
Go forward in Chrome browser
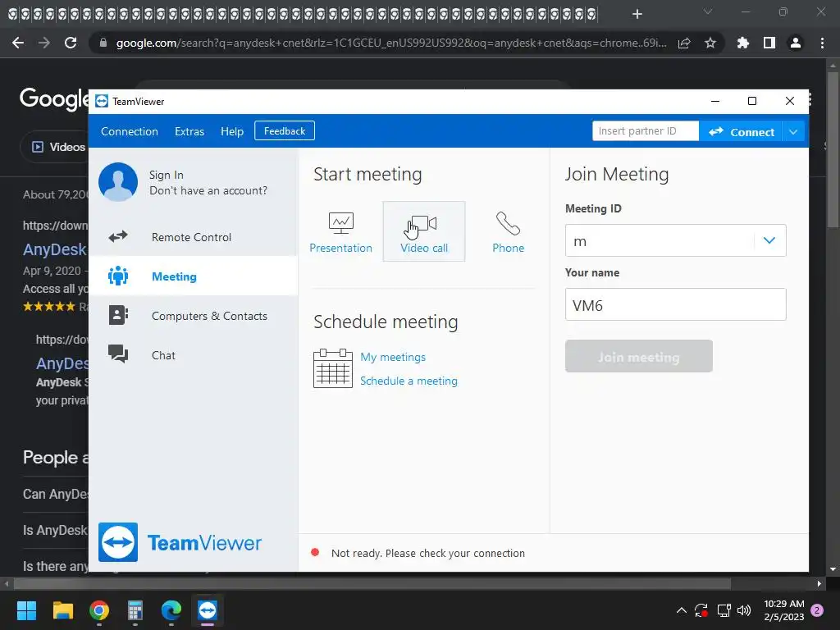(44, 43)
